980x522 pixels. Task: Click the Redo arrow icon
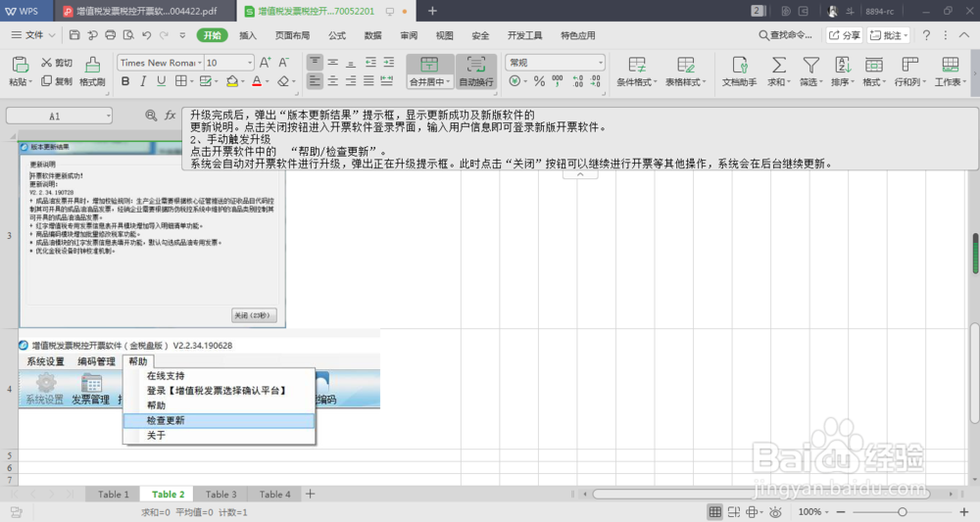point(164,35)
